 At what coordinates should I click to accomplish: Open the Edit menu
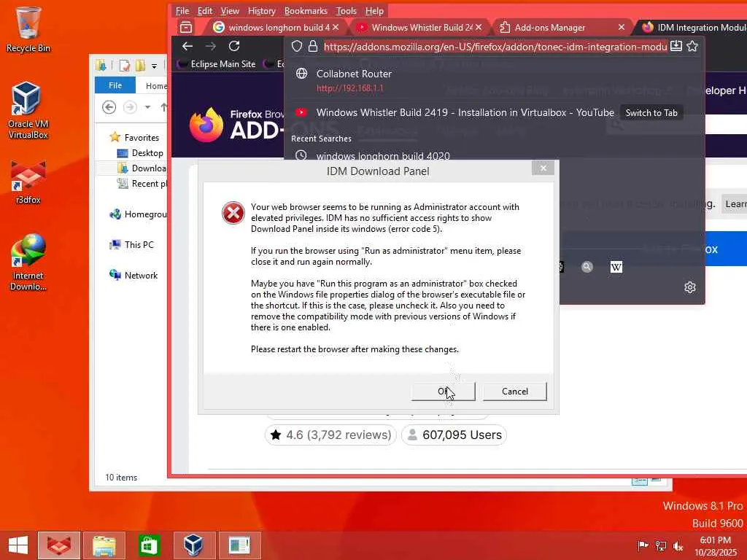coord(205,11)
